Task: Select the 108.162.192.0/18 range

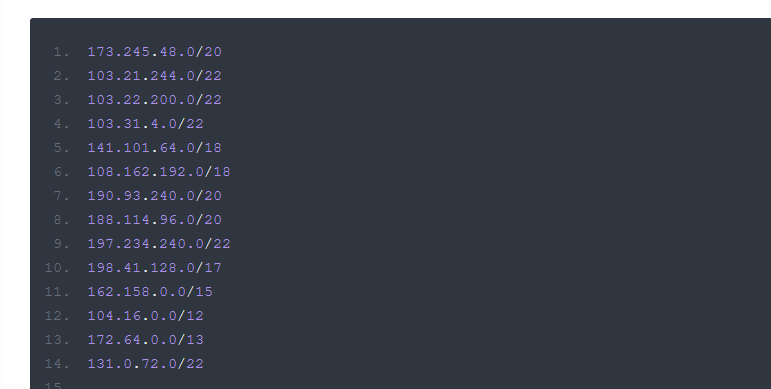Action: pos(159,172)
